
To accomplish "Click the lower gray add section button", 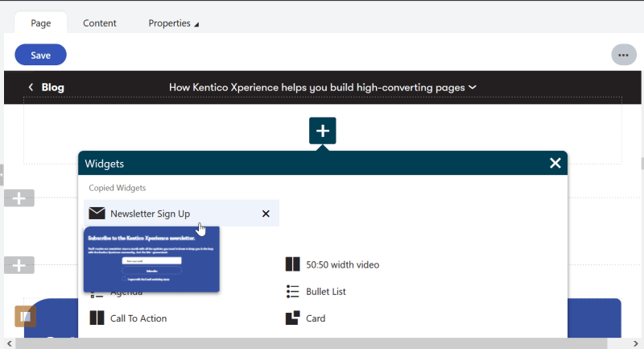I will 19,265.
